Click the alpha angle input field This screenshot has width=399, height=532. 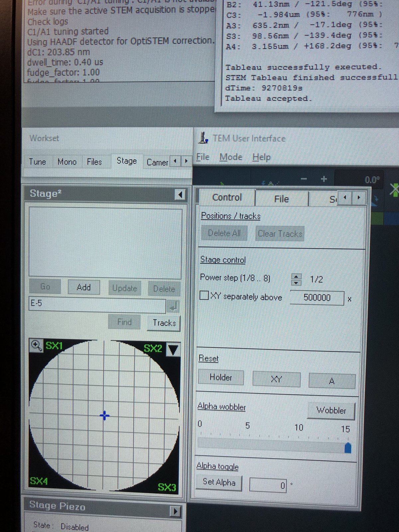point(268,485)
